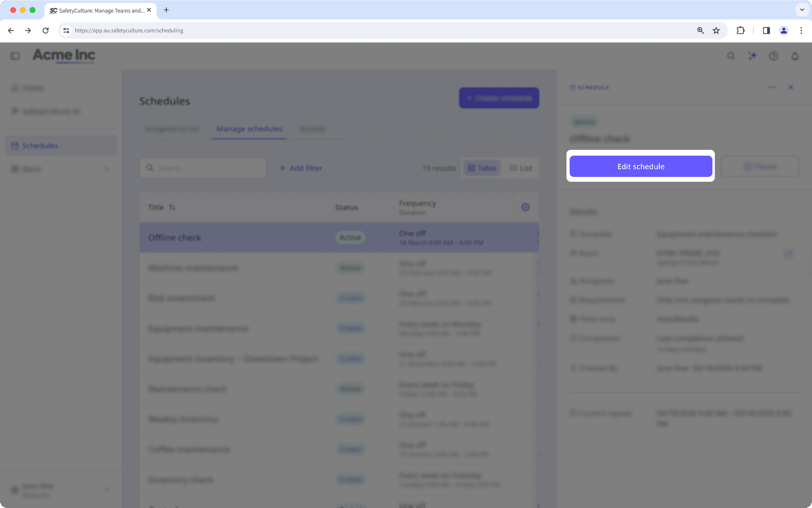Expand the user profile at the sidebar bottom
Viewport: 812px width, 508px height.
106,490
